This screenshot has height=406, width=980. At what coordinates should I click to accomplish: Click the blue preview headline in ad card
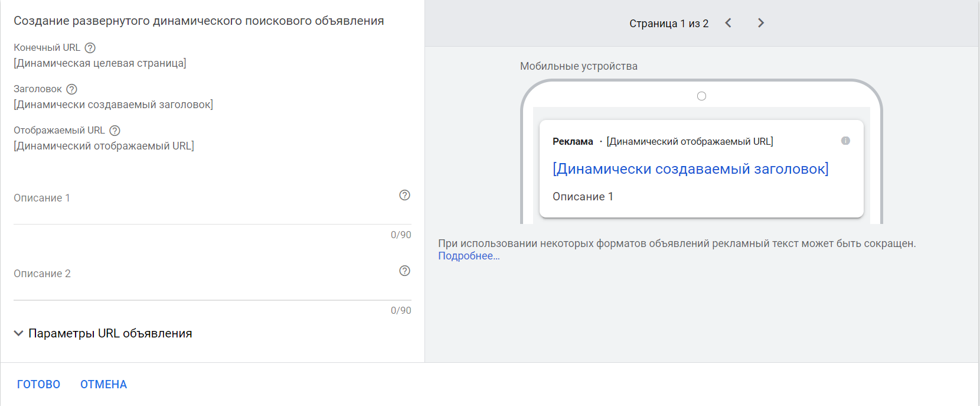[690, 169]
